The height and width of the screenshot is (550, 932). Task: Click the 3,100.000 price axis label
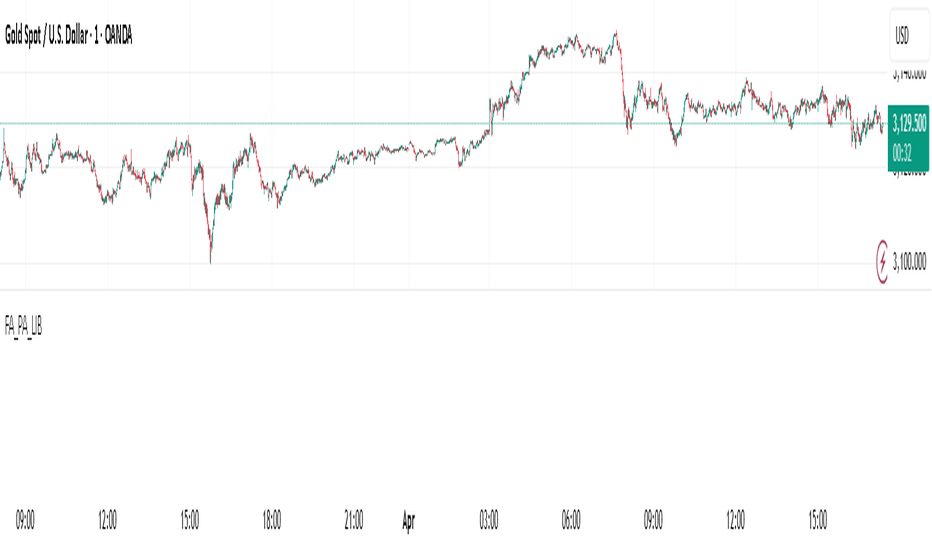click(x=909, y=261)
